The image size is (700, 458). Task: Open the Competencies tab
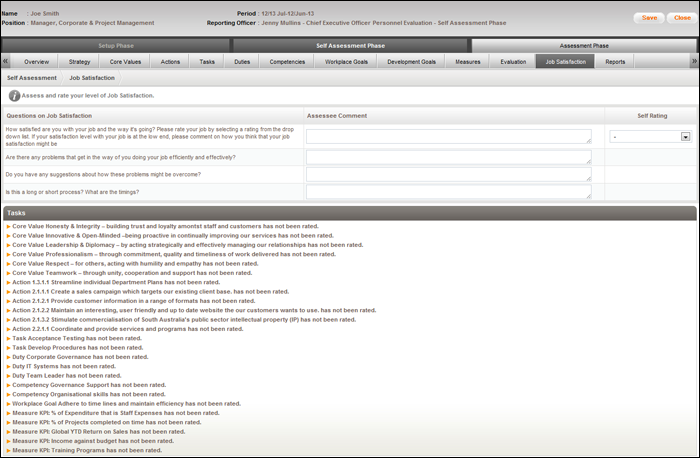[x=287, y=62]
